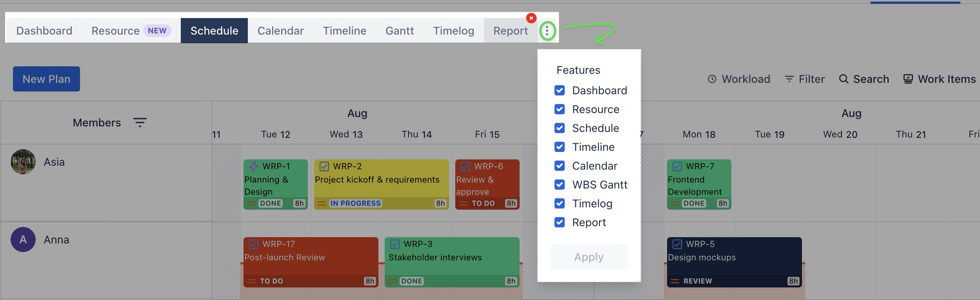Image resolution: width=980 pixels, height=300 pixels.
Task: Click the Search magnifier icon
Action: tap(843, 79)
